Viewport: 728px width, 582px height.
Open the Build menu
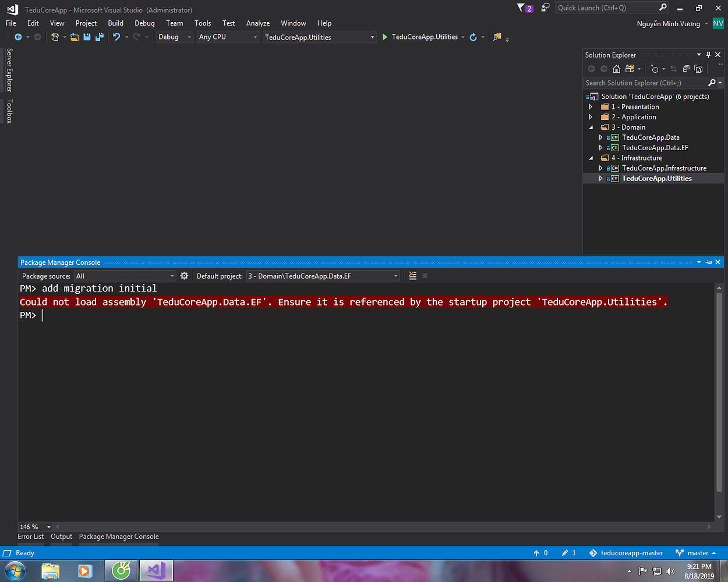point(115,23)
